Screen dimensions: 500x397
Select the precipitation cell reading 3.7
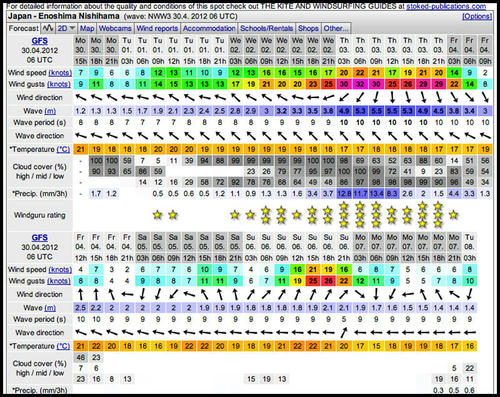328,194
